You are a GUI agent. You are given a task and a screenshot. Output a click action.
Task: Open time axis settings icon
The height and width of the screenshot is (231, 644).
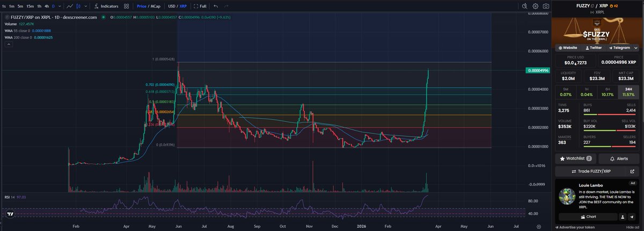point(538,227)
